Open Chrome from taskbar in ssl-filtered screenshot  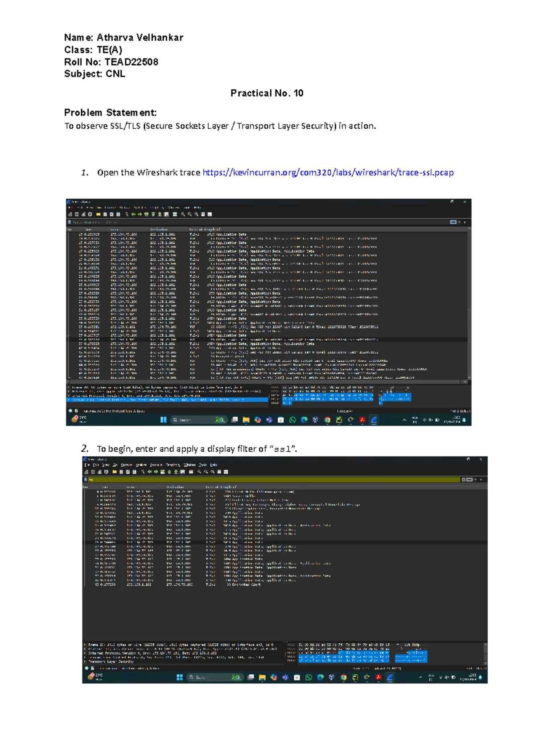[x=343, y=677]
